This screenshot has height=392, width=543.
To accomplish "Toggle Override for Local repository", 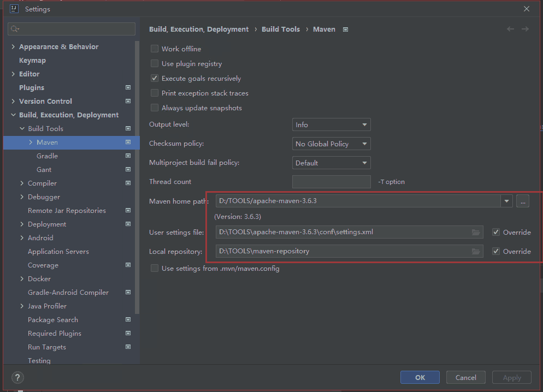I will (496, 251).
